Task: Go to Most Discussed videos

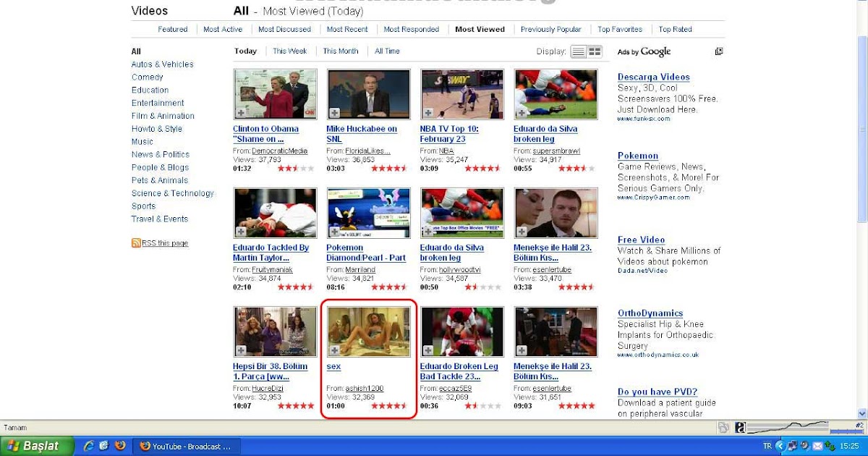Action: 284,30
